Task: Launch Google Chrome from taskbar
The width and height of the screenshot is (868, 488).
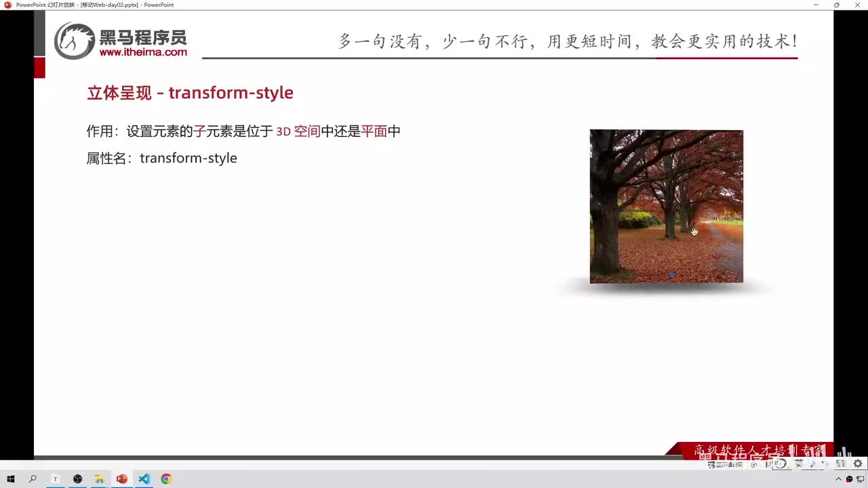Action: [166, 479]
